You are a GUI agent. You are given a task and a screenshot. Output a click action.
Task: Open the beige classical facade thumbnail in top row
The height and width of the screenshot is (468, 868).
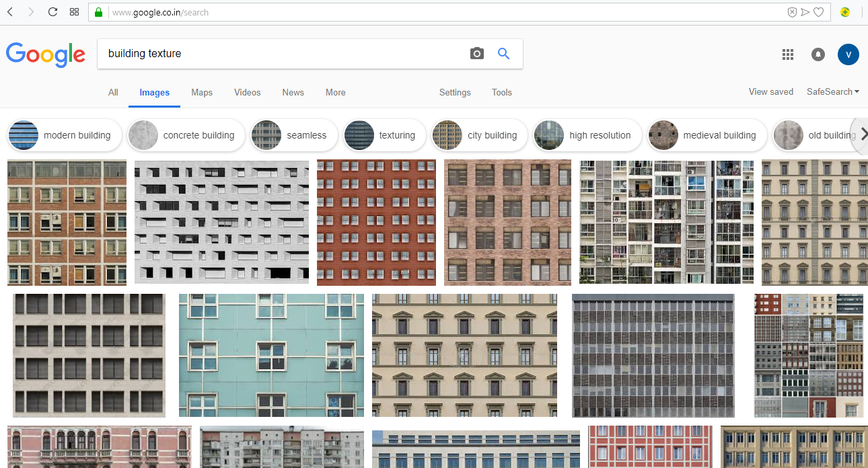[814, 223]
